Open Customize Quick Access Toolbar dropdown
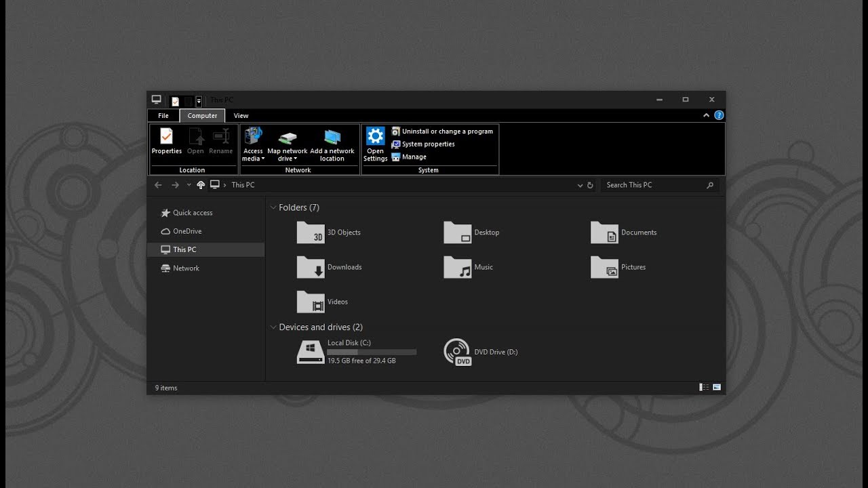The image size is (868, 488). (199, 101)
